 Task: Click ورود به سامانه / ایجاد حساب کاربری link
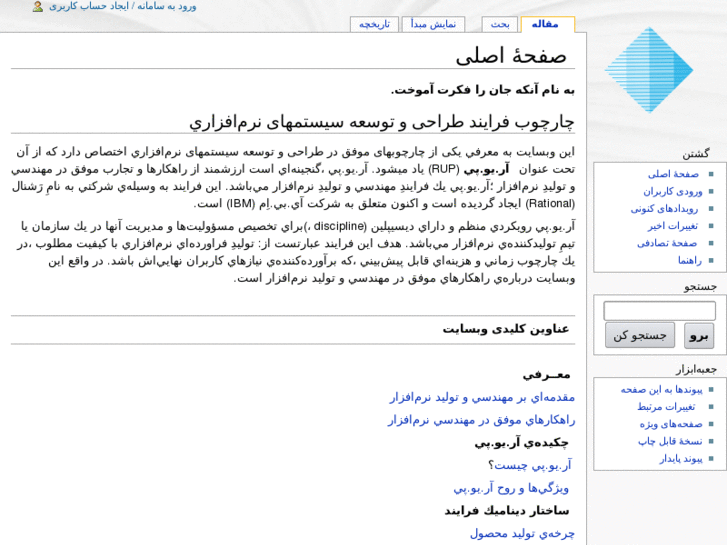[x=123, y=6]
